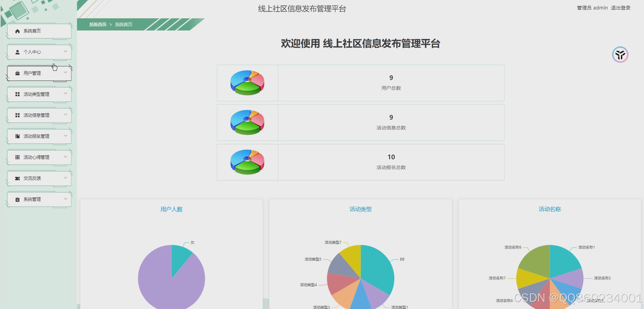Open the 交流反馈 sidebar menu
644x309 pixels.
[39, 178]
